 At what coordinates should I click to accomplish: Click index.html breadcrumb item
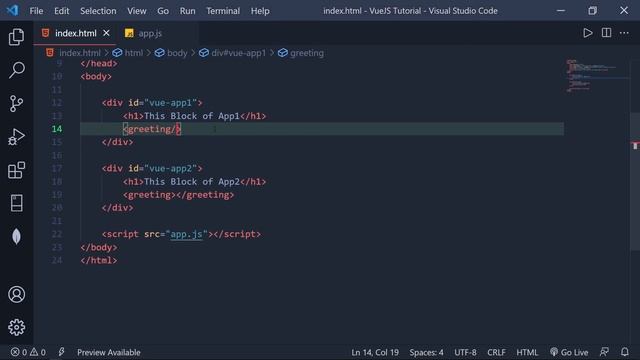point(80,53)
